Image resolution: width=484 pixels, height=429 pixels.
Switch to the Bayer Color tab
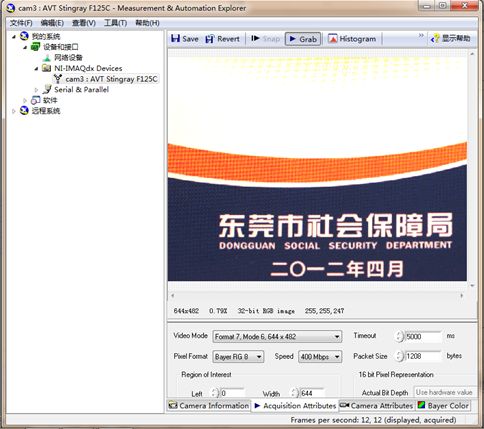click(x=443, y=406)
